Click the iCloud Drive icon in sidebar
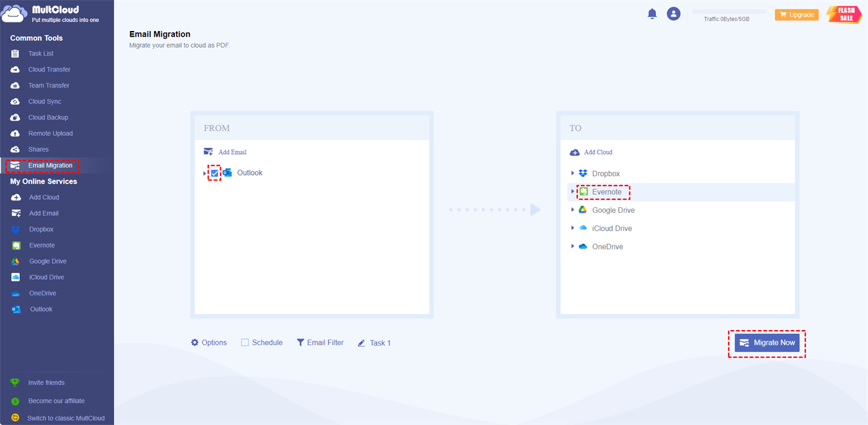This screenshot has width=868, height=425. click(16, 277)
